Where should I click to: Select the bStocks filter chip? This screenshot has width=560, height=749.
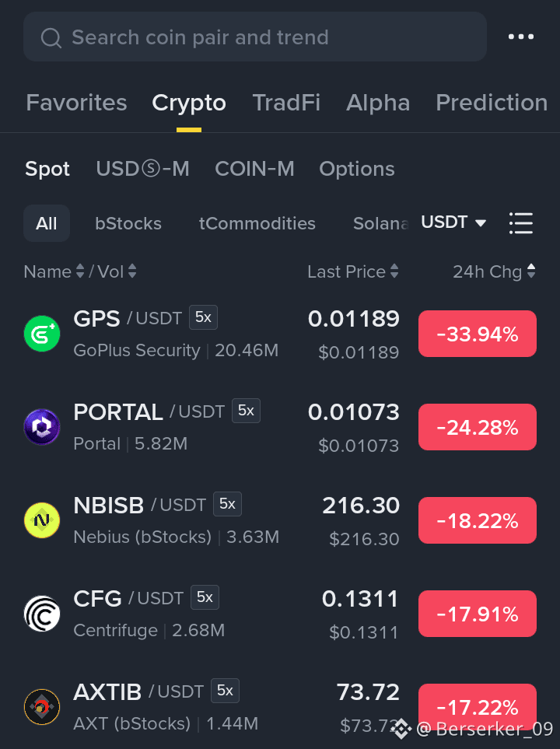tap(128, 223)
